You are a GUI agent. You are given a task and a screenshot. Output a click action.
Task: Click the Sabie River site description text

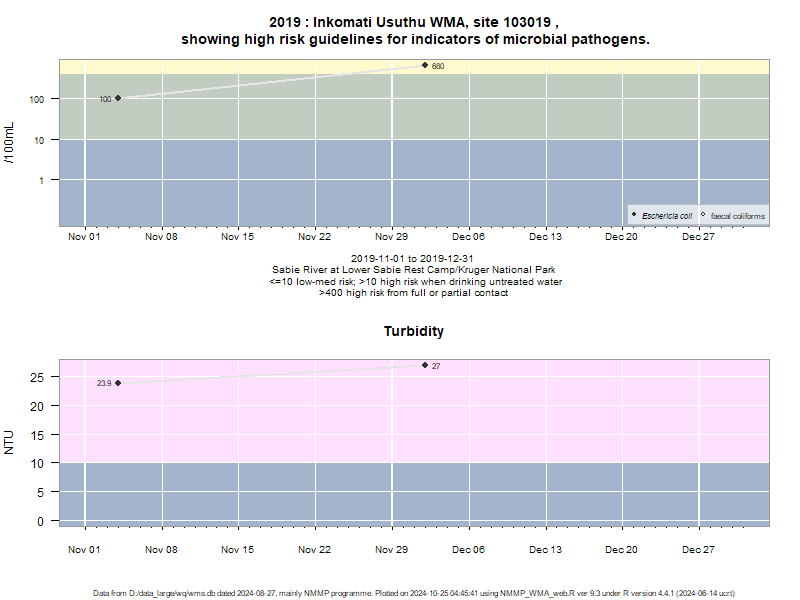(x=414, y=270)
